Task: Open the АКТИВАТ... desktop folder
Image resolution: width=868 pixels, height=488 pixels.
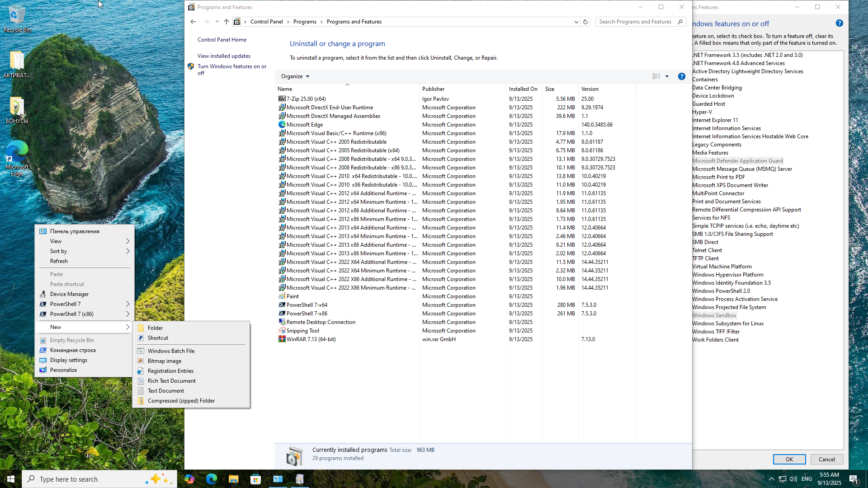Action: pos(17,64)
